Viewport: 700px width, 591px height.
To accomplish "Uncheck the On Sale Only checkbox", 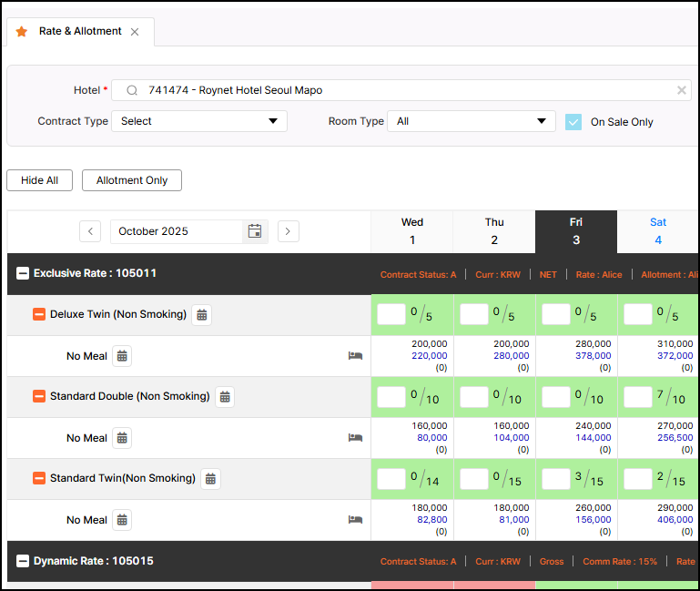I will [x=573, y=122].
